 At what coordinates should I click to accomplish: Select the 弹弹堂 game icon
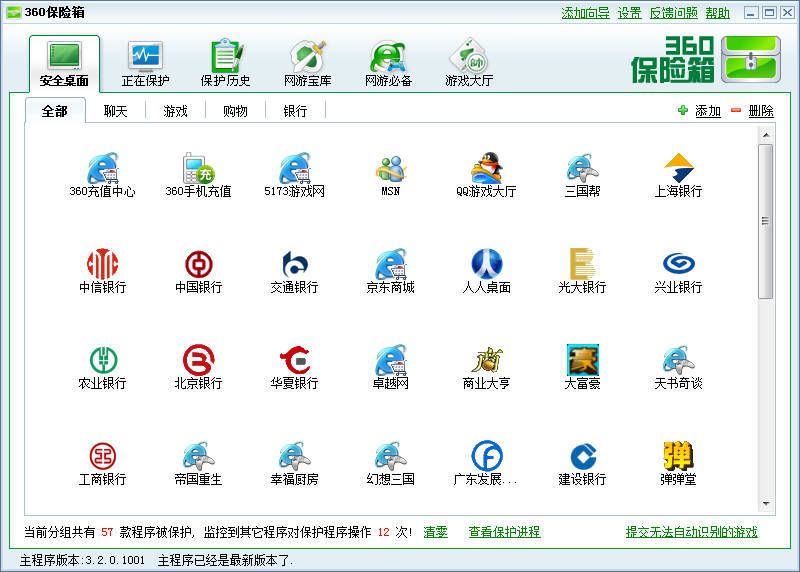679,463
